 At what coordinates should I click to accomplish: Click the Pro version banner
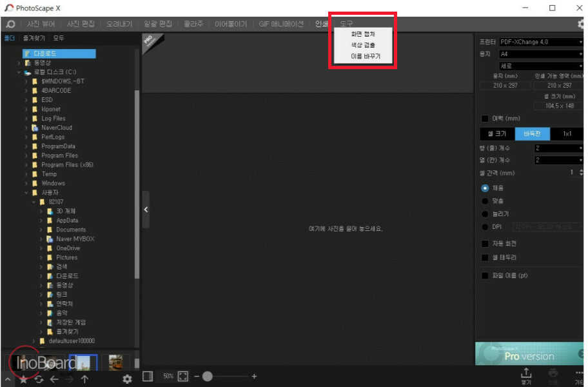point(529,353)
